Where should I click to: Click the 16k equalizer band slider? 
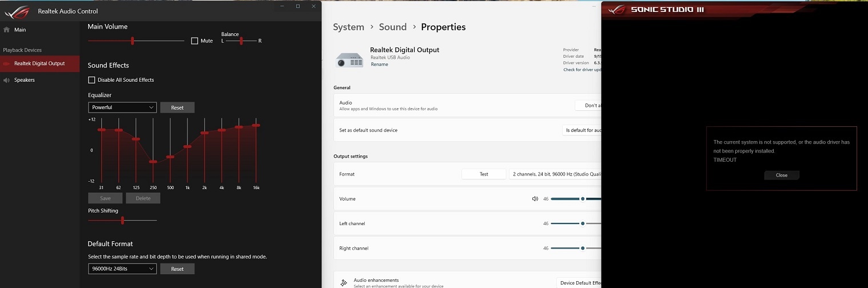pyautogui.click(x=256, y=125)
